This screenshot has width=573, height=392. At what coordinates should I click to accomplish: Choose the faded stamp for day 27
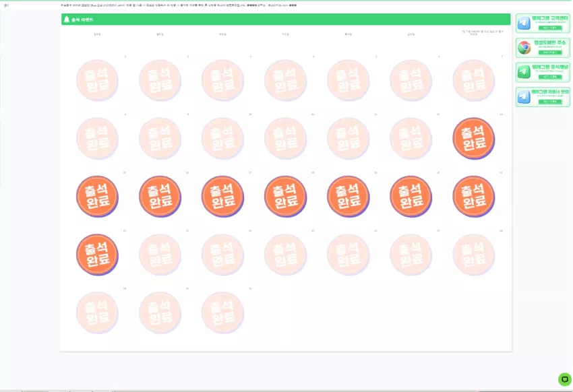pos(411,255)
